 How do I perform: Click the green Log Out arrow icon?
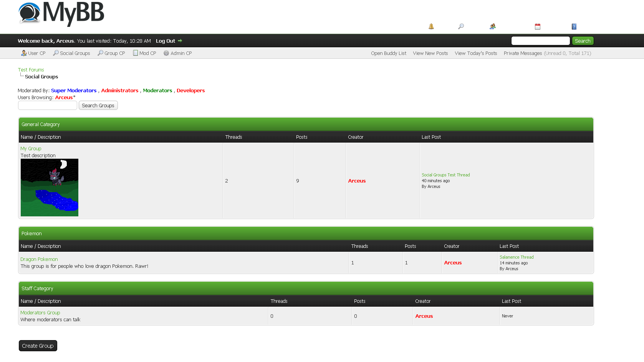(180, 41)
